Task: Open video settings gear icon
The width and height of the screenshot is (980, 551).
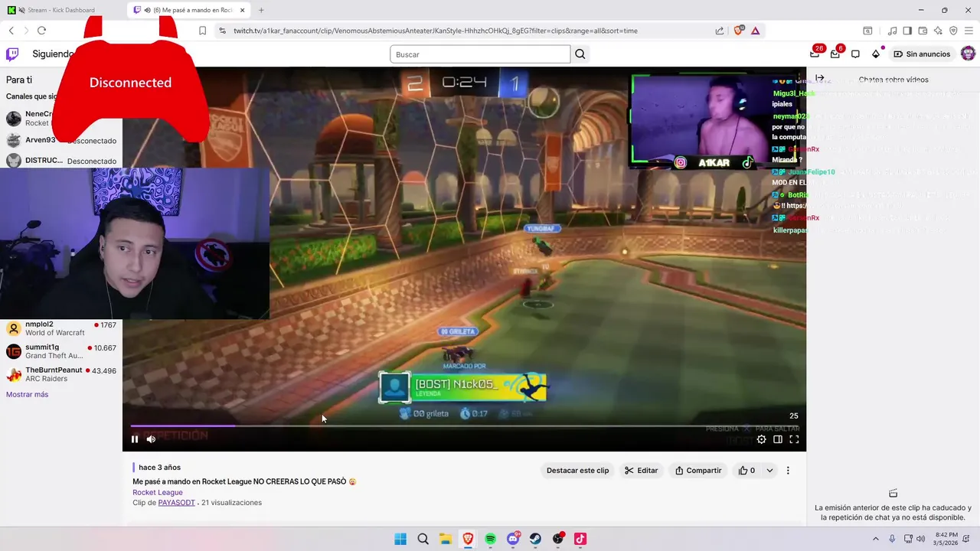Action: 761,439
